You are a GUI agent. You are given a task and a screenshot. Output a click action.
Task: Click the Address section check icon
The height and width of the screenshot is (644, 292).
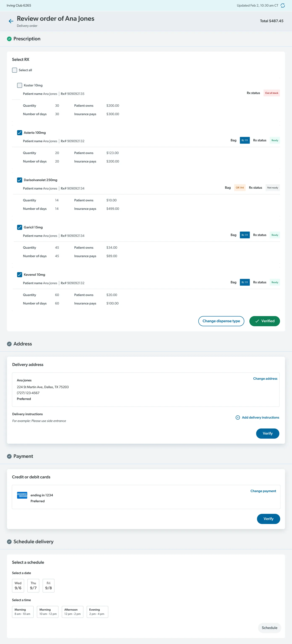coord(9,344)
